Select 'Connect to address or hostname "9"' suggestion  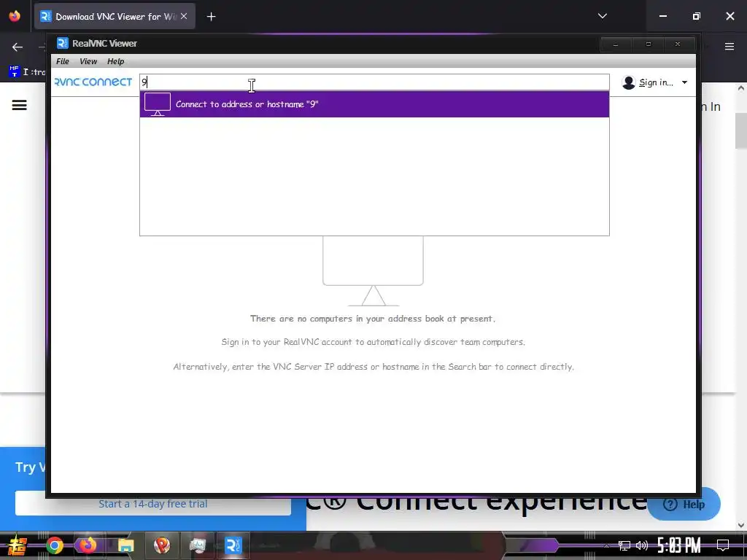click(x=374, y=104)
